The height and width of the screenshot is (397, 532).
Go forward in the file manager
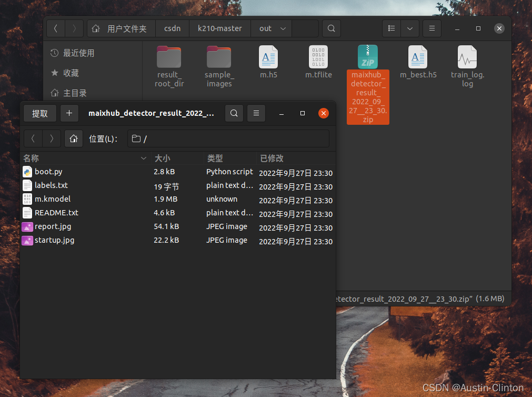coord(74,28)
